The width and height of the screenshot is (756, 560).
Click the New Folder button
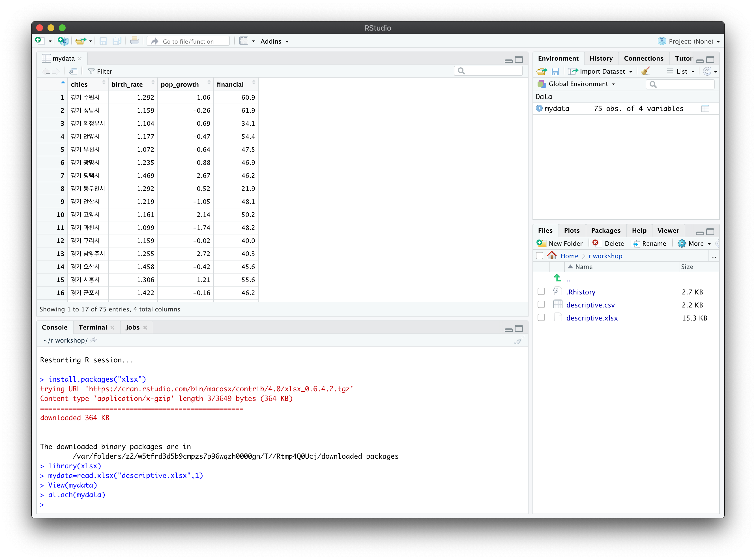pyautogui.click(x=560, y=243)
